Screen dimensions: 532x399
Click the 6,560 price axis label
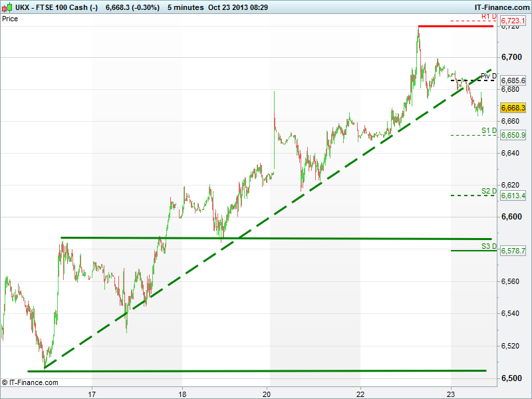(510, 281)
